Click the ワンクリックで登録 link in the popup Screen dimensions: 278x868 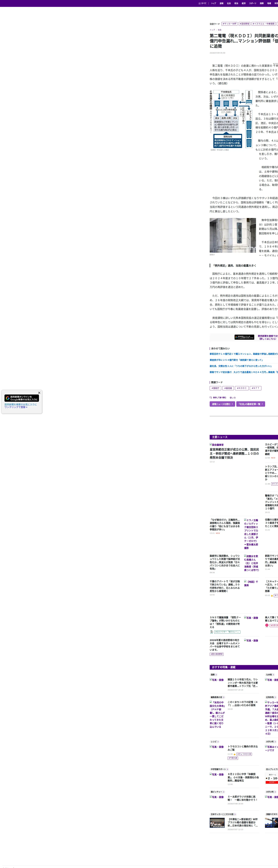click(16, 407)
